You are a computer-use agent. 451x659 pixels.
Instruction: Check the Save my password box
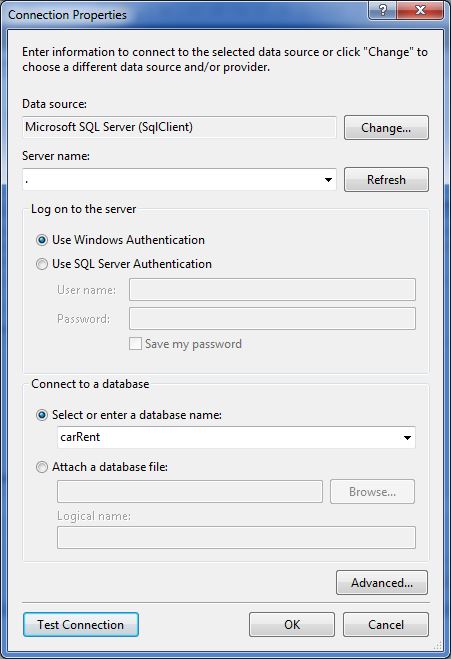click(x=135, y=344)
